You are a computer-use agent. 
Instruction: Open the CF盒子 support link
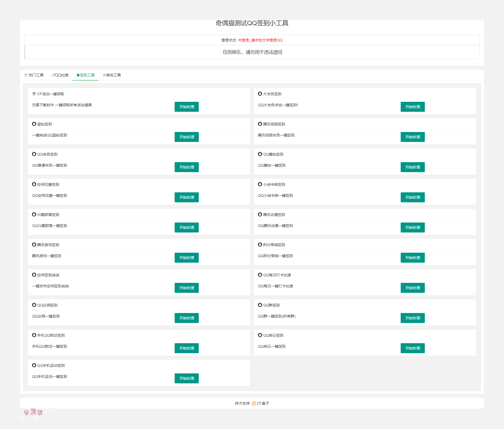(x=263, y=403)
